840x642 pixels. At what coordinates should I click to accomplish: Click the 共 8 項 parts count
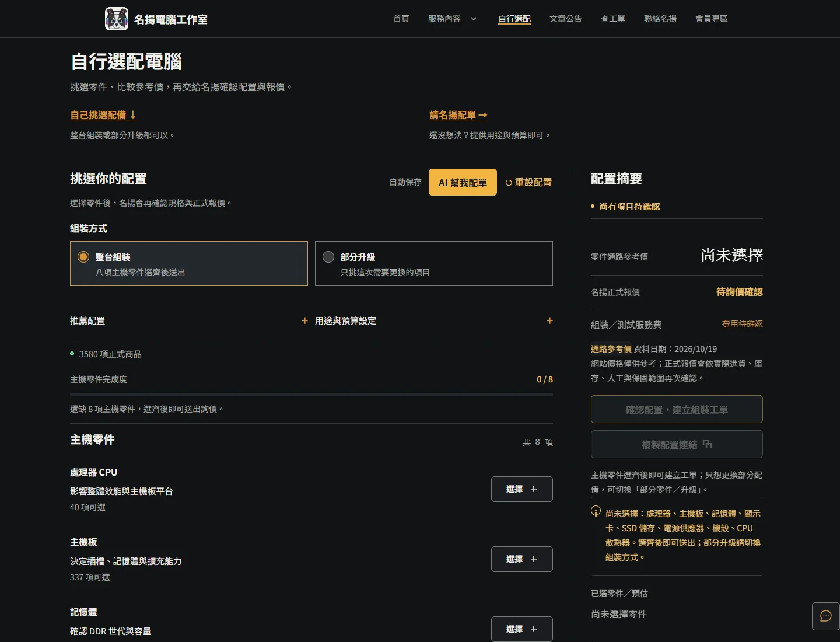click(x=538, y=442)
